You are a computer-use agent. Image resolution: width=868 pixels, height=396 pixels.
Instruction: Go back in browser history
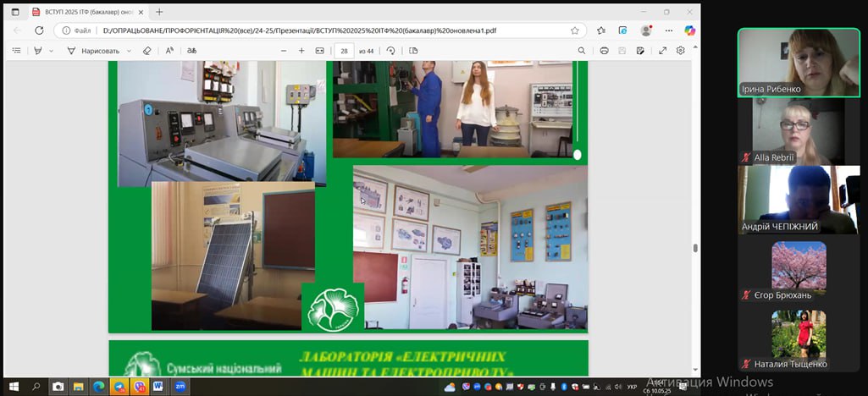click(x=17, y=30)
